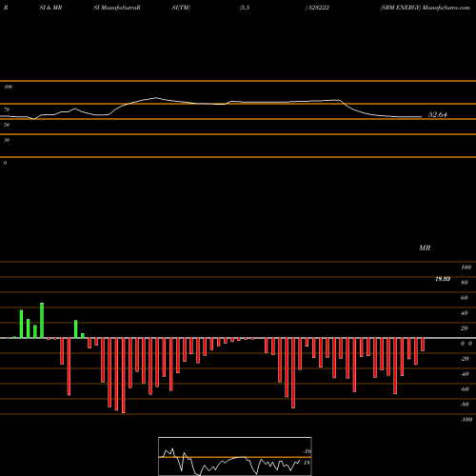Click the MR right-axis label 100
The image size is (476, 476).
coord(466,268)
